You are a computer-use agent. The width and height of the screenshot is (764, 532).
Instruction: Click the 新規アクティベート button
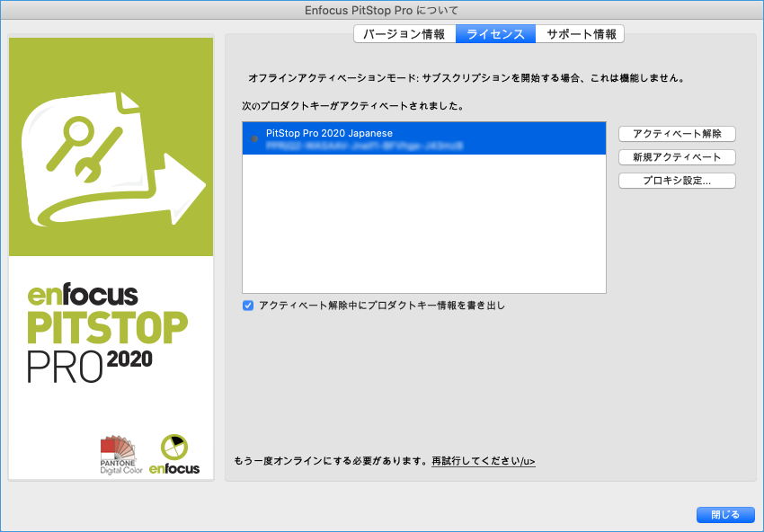click(677, 157)
